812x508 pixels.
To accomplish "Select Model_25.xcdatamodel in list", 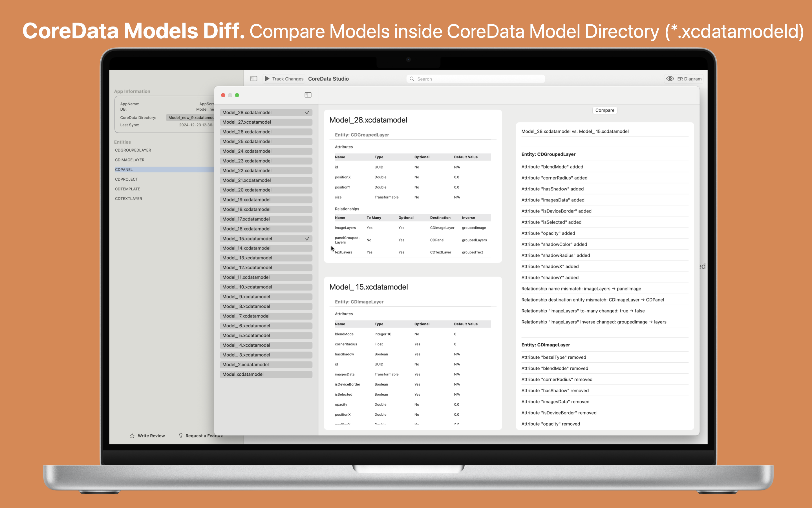I will pyautogui.click(x=266, y=141).
